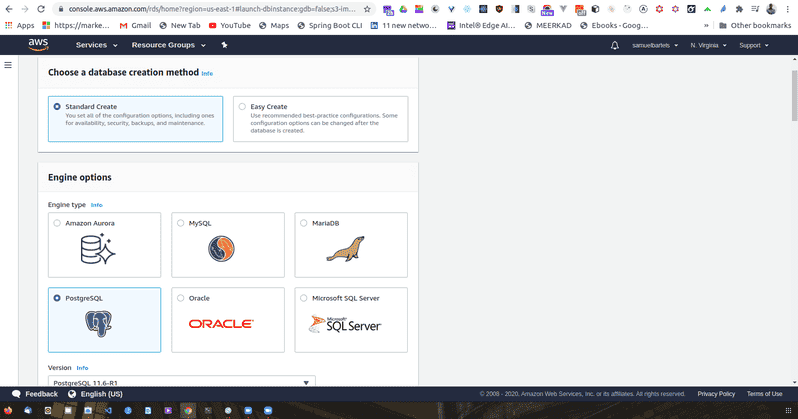This screenshot has height=419, width=798.
Task: Open the notifications bell
Action: [615, 45]
